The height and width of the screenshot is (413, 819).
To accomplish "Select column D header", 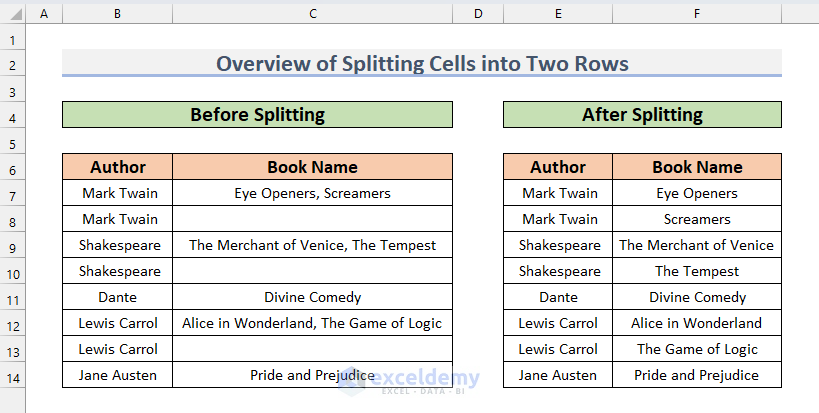I will [477, 13].
